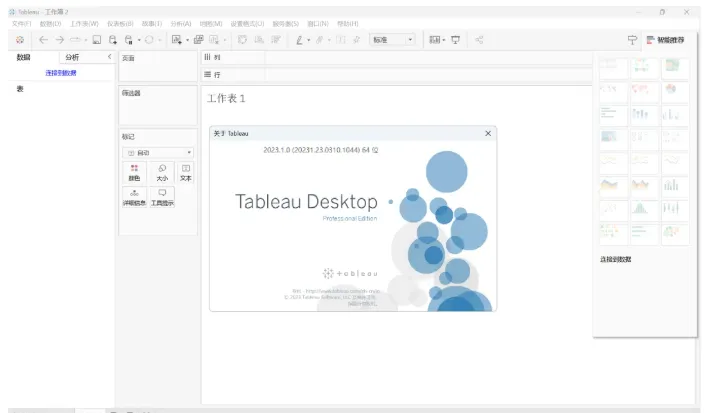Click the Group members paperclip icon
The width and height of the screenshot is (704, 413).
click(x=320, y=40)
